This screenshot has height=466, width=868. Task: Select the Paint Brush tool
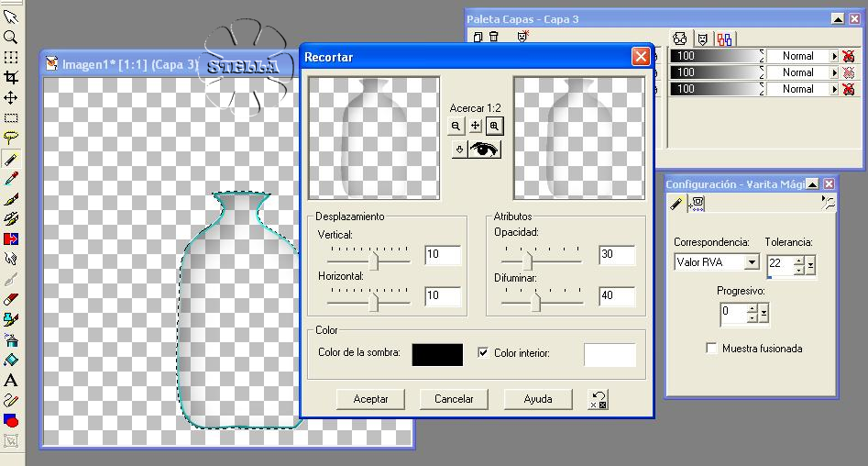click(x=10, y=199)
